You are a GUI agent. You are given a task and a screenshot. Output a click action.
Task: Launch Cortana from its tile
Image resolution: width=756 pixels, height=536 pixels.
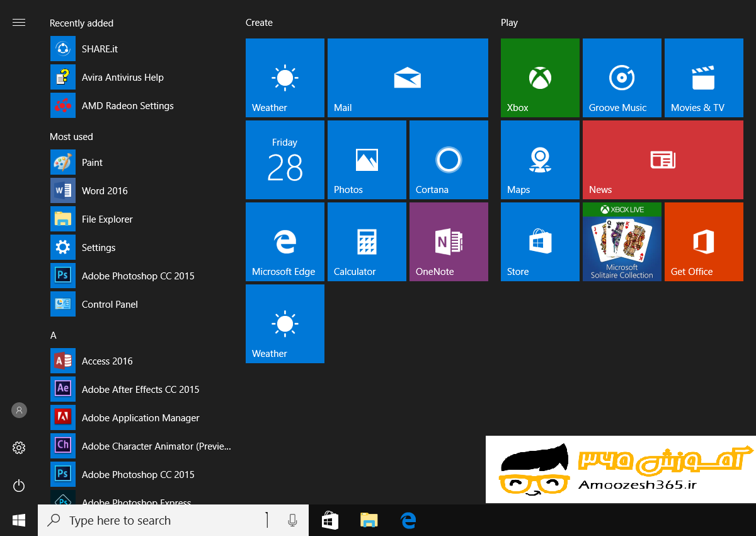pos(449,160)
